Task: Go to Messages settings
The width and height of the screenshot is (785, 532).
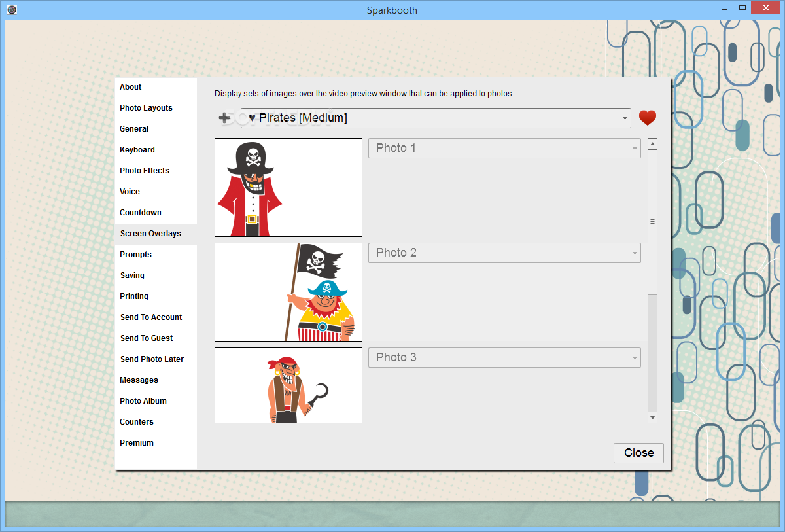Action: point(156,380)
